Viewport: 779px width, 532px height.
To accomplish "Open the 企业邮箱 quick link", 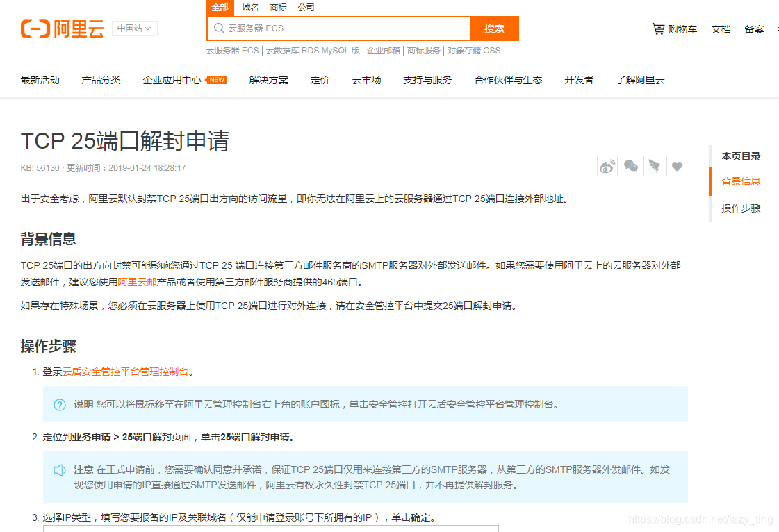I will coord(383,51).
